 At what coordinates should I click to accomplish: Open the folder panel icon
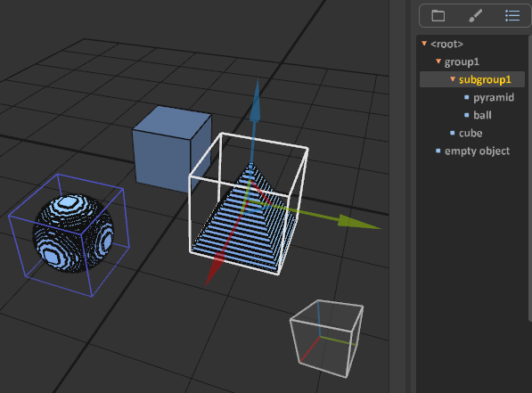click(438, 16)
